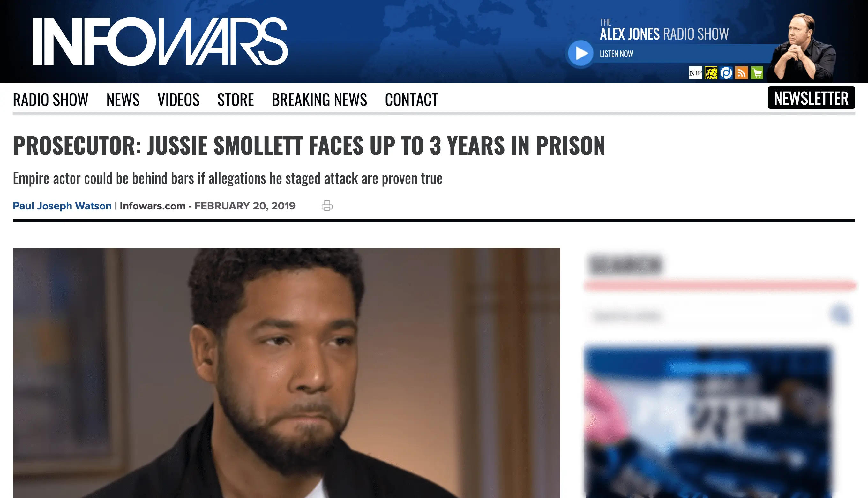Go to the Contact page
This screenshot has height=498, width=868.
point(411,100)
